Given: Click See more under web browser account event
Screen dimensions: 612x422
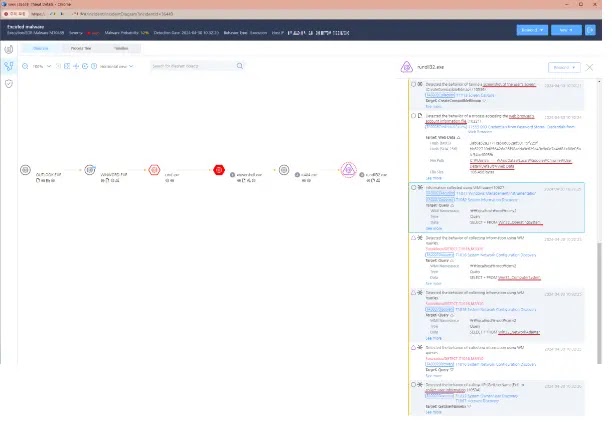Looking at the screenshot, I should click(x=433, y=178).
